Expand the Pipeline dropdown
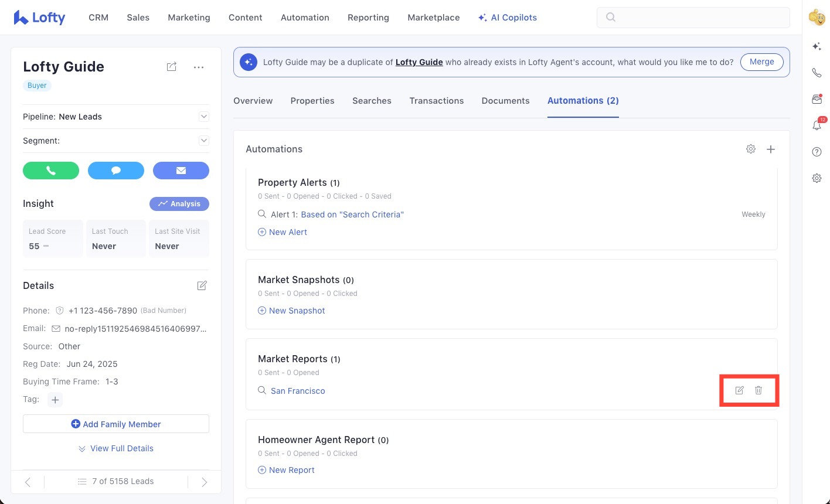The width and height of the screenshot is (830, 504). click(203, 117)
